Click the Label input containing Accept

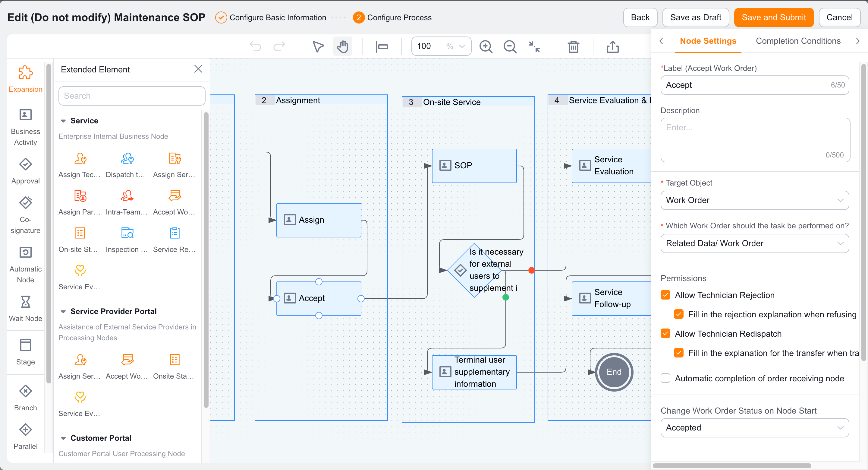755,85
